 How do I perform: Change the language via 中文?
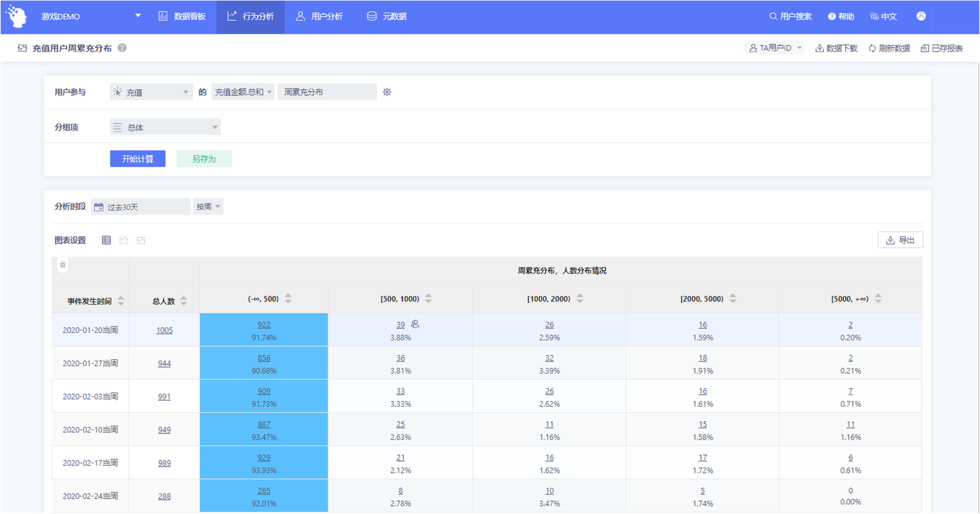pos(883,17)
